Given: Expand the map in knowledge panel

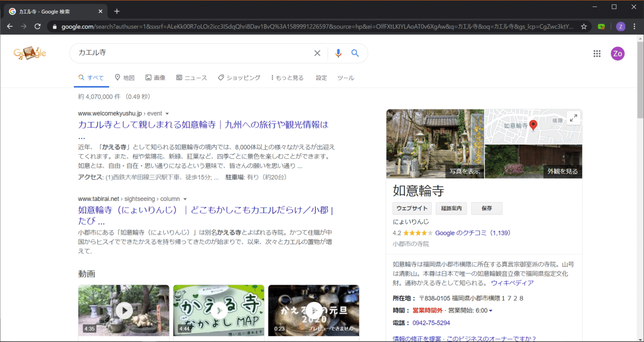Looking at the screenshot, I should point(573,118).
